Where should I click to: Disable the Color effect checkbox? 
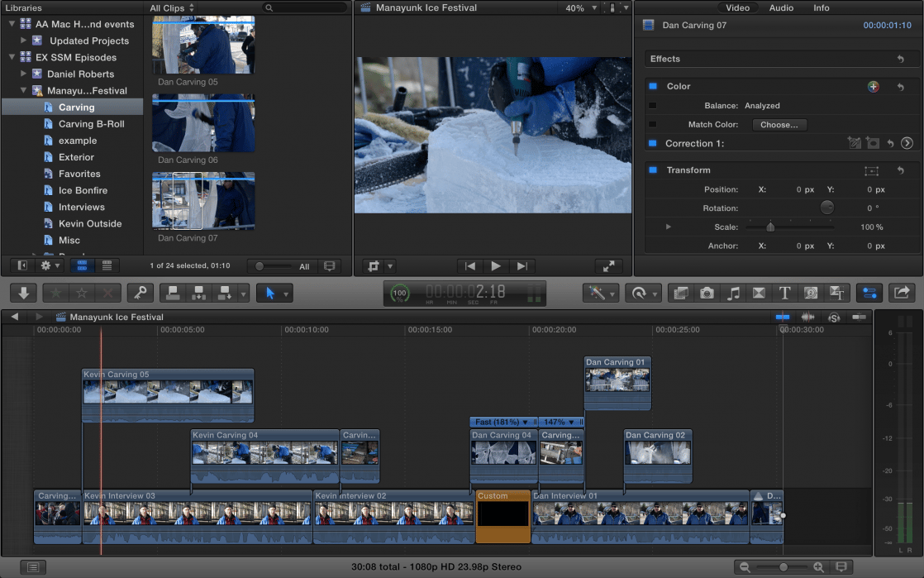click(x=653, y=86)
